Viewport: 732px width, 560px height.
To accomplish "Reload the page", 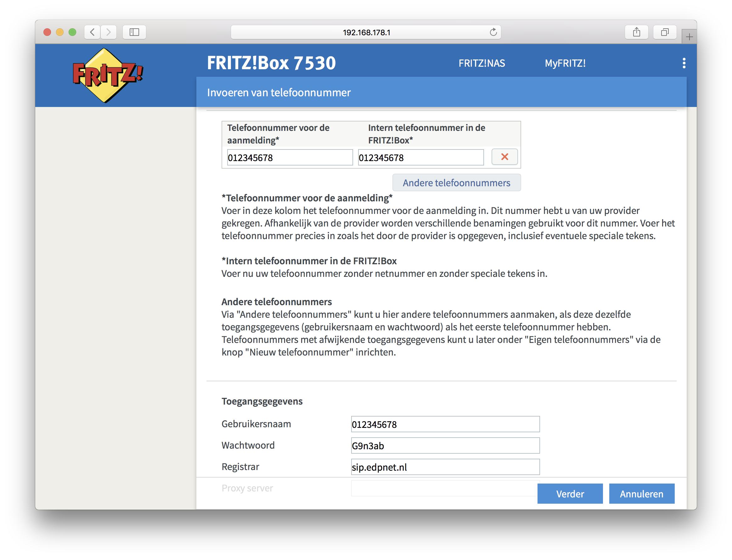I will (x=493, y=32).
